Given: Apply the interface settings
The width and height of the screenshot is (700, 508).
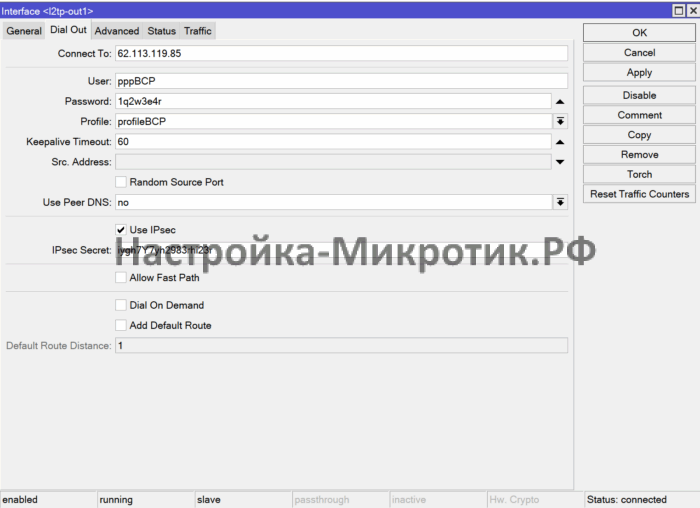Looking at the screenshot, I should tap(639, 72).
